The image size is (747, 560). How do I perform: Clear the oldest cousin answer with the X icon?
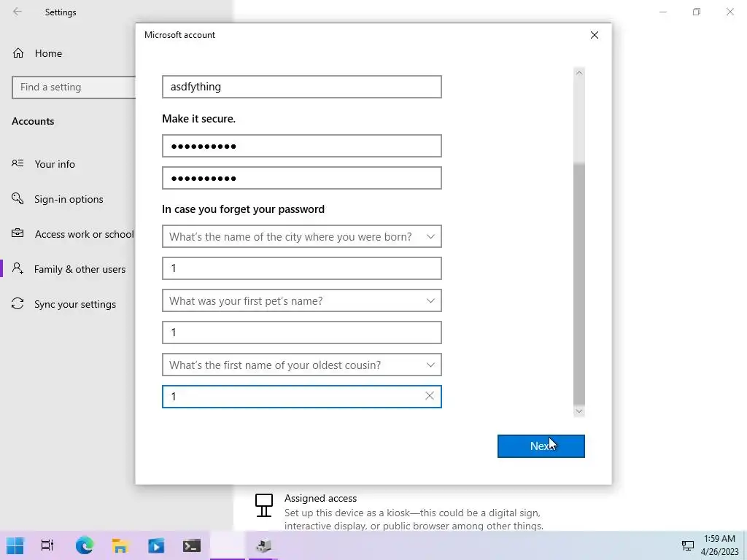click(429, 396)
